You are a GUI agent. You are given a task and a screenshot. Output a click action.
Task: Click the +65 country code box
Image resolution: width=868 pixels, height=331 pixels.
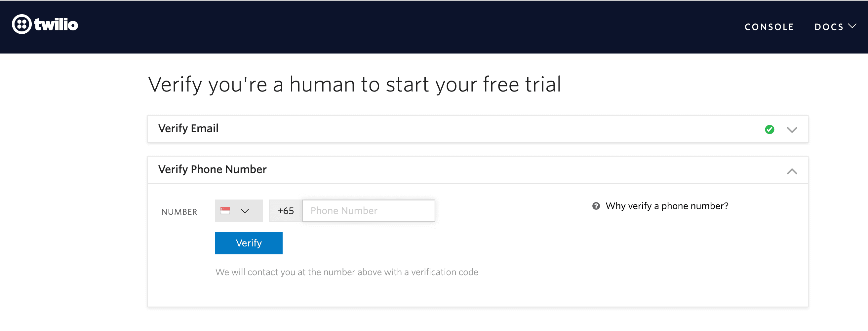pos(285,211)
